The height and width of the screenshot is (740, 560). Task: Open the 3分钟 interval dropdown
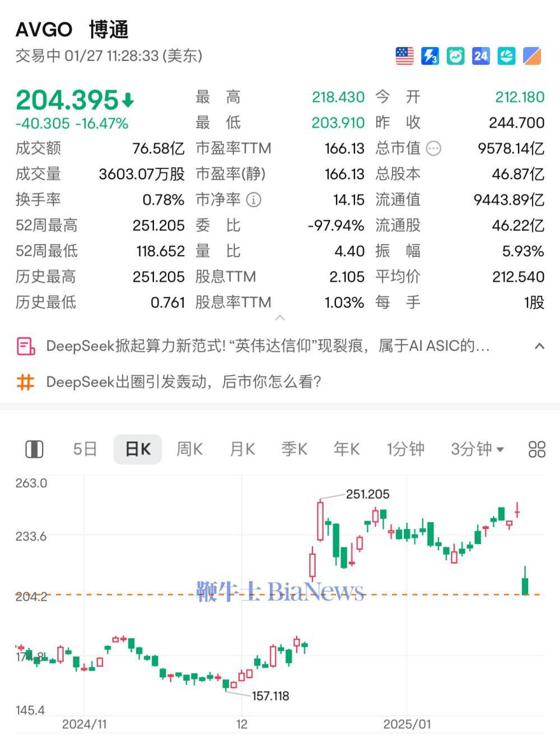[x=477, y=449]
